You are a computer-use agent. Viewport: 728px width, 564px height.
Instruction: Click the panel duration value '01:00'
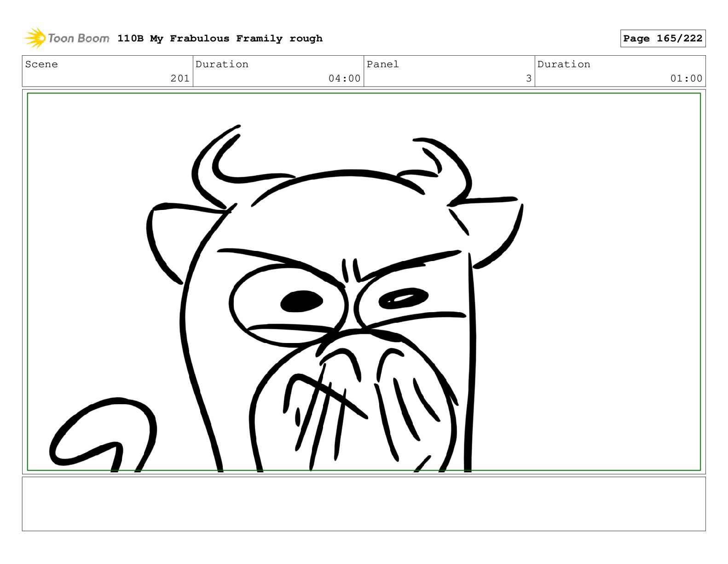pyautogui.click(x=686, y=78)
